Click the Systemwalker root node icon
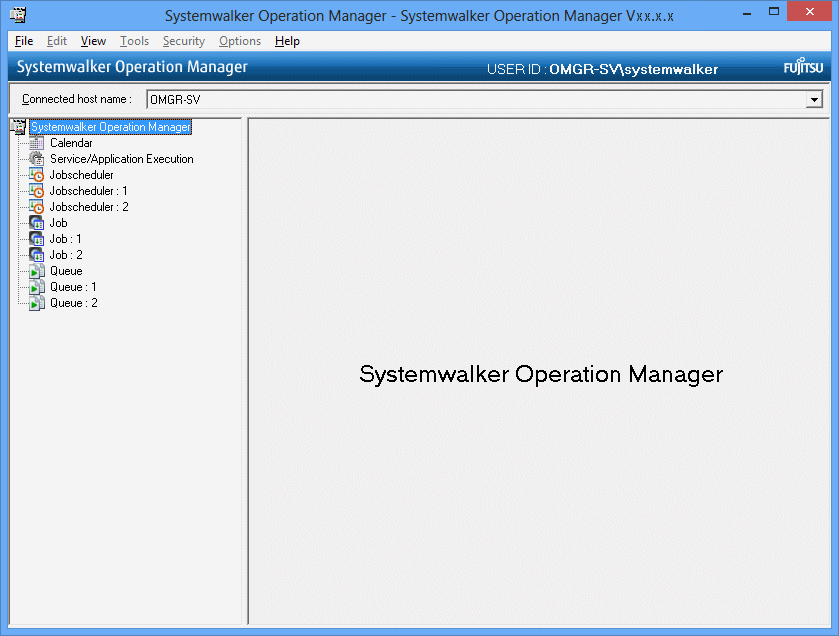This screenshot has height=636, width=839. [19, 127]
